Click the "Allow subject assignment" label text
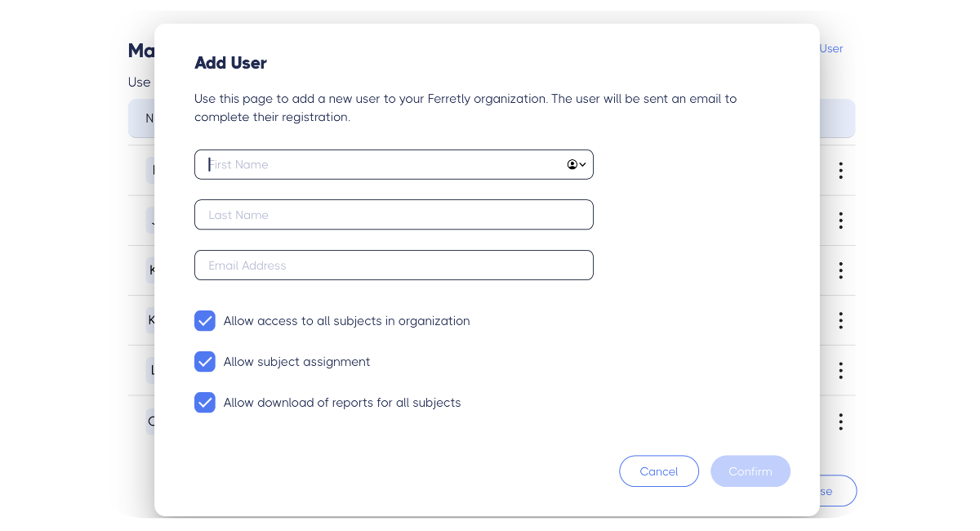The width and height of the screenshot is (980, 531). click(296, 362)
